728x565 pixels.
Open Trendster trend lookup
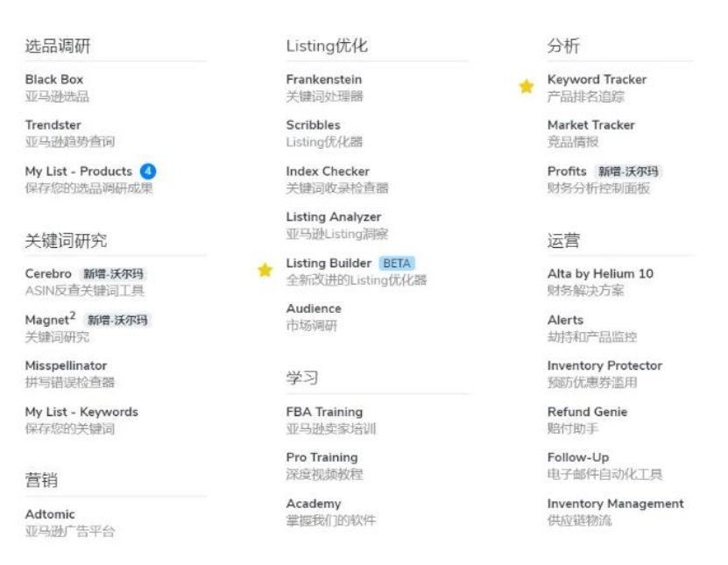point(51,125)
